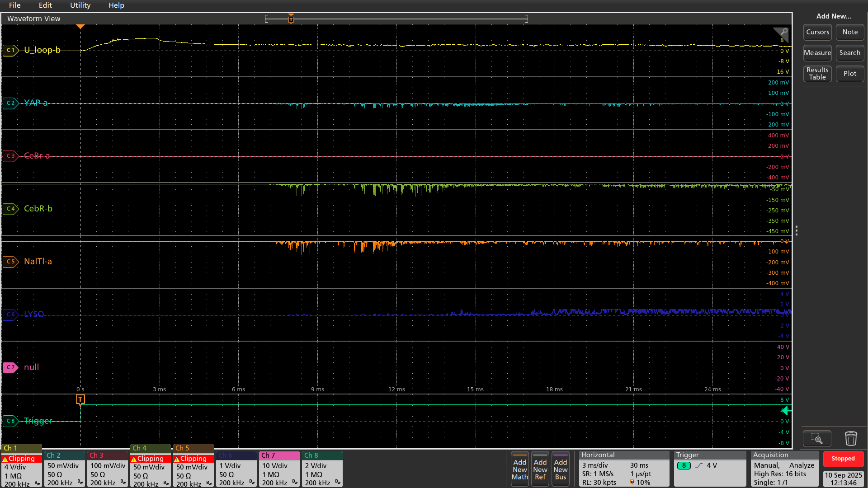Click the trash delete icon
The width and height of the screenshot is (868, 488).
(x=850, y=438)
